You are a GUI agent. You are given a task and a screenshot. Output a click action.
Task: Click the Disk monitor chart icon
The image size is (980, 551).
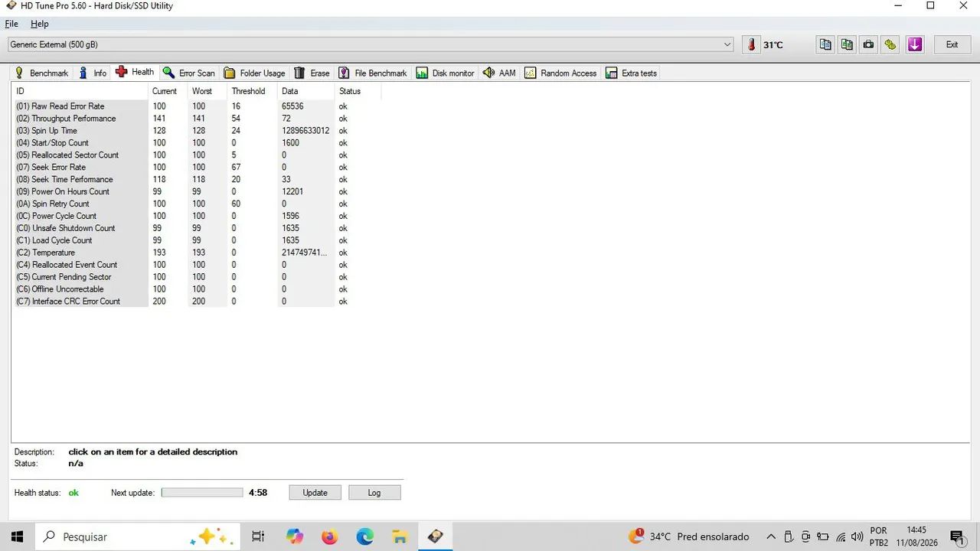[422, 73]
